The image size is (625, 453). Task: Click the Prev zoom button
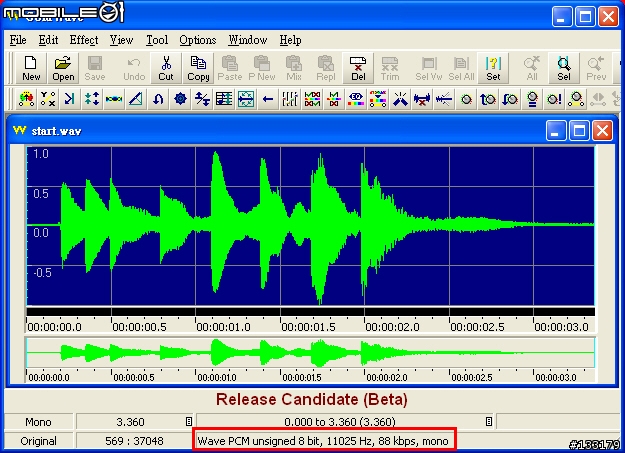(x=596, y=68)
